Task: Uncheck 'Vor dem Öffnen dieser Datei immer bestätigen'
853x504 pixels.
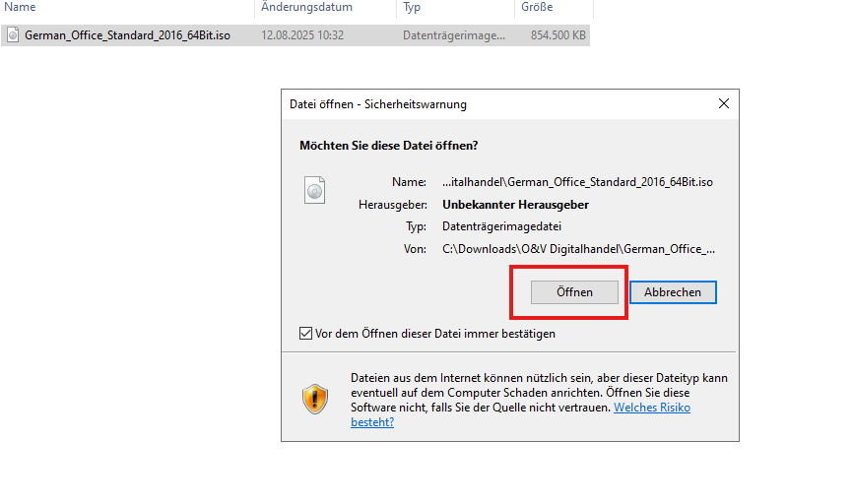Action: (305, 334)
